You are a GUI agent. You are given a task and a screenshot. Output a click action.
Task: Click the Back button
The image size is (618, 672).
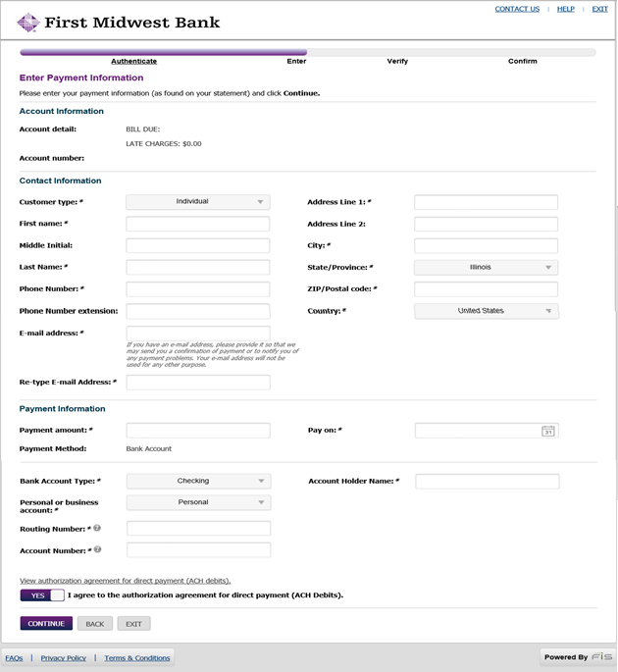(x=94, y=624)
